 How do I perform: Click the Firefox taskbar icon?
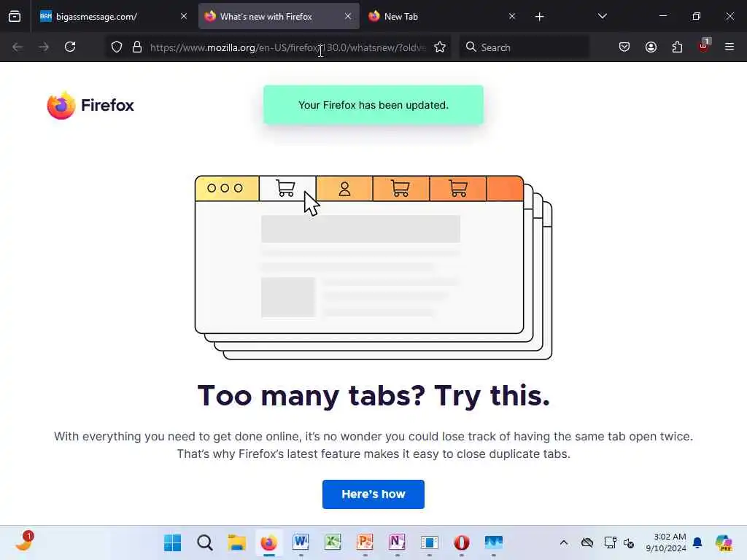[268, 542]
